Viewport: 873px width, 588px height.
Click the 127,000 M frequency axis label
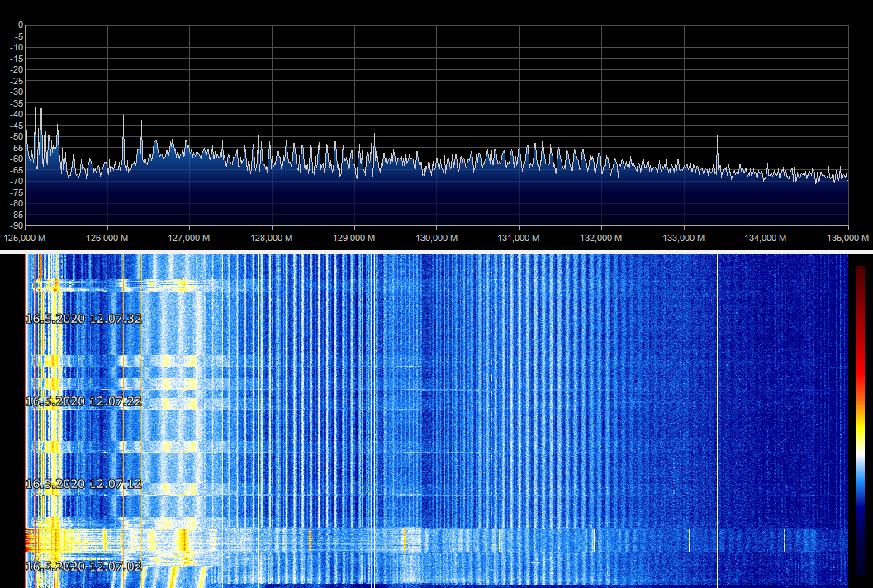tap(190, 238)
